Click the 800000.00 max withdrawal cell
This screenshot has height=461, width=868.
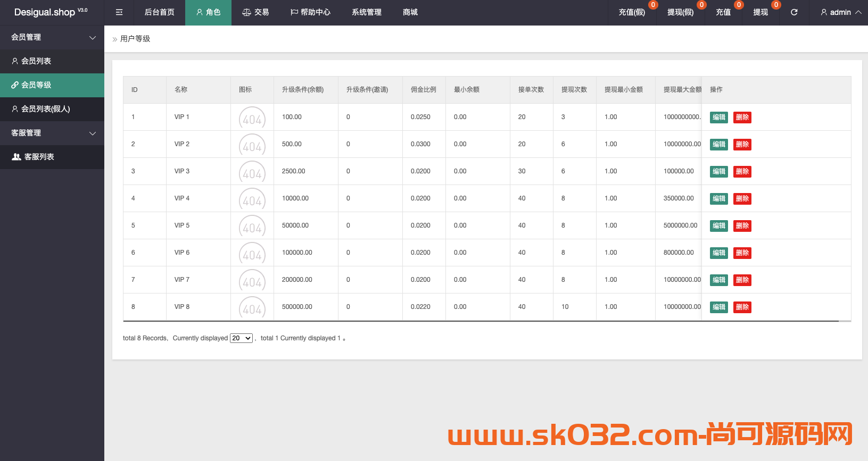(679, 253)
